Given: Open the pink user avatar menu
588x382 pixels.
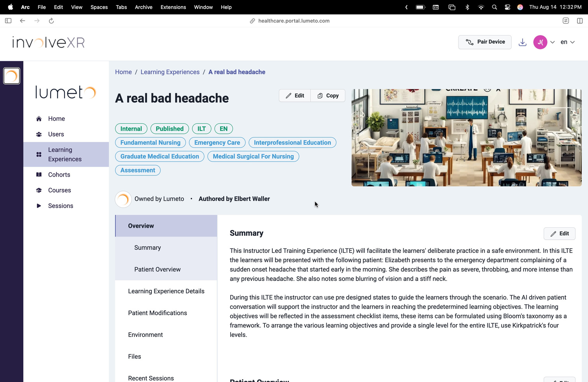Looking at the screenshot, I should [540, 42].
